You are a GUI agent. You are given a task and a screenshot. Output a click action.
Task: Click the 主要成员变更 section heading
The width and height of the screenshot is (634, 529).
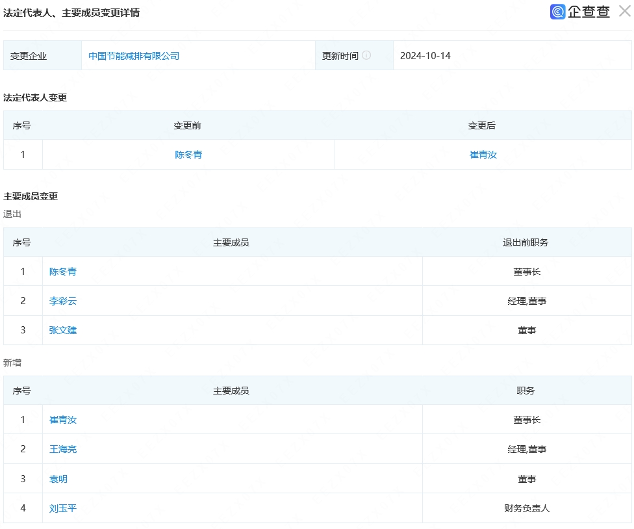[30, 196]
